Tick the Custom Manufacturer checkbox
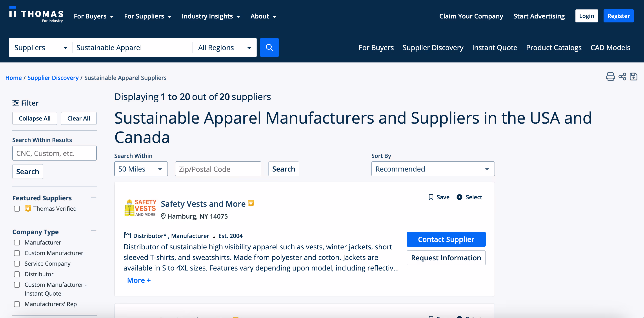Screen dimensions: 644x318 click(x=17, y=253)
